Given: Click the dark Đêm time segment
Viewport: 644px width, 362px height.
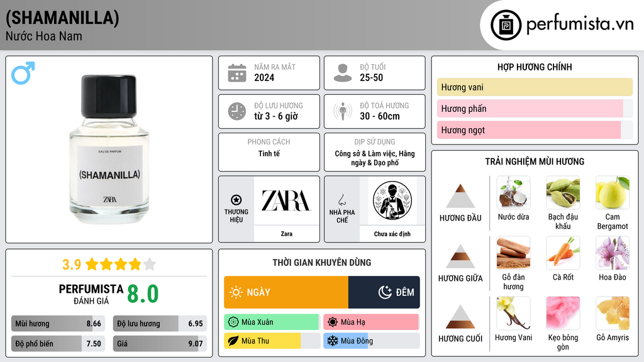Looking at the screenshot, I should tap(384, 292).
